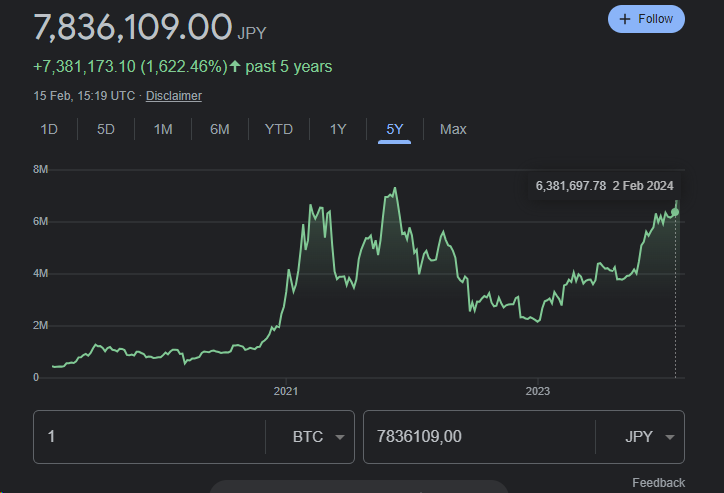Click the Feedback link

point(658,483)
